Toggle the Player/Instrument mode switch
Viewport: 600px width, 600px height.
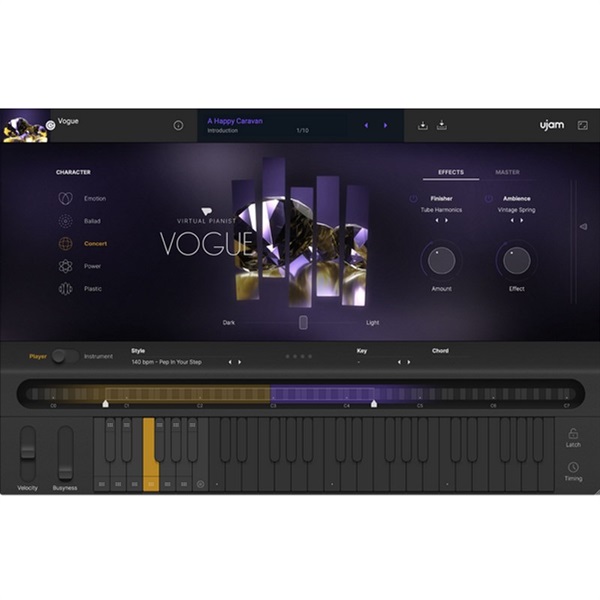[x=65, y=356]
